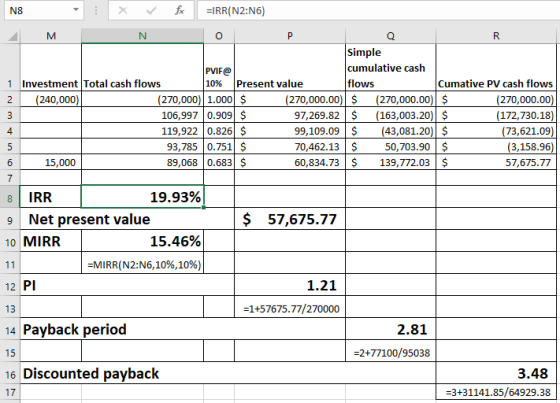
Task: Click the IRR label cell
Action: pos(51,196)
